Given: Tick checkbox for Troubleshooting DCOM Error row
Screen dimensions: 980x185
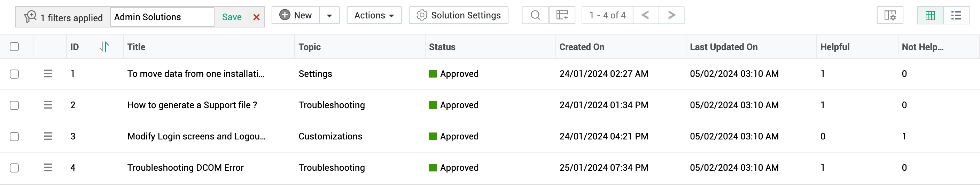Looking at the screenshot, I should (15, 168).
